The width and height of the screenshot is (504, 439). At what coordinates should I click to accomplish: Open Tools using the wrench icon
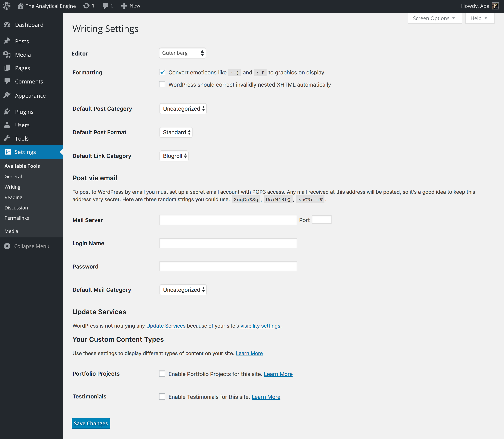pos(7,138)
